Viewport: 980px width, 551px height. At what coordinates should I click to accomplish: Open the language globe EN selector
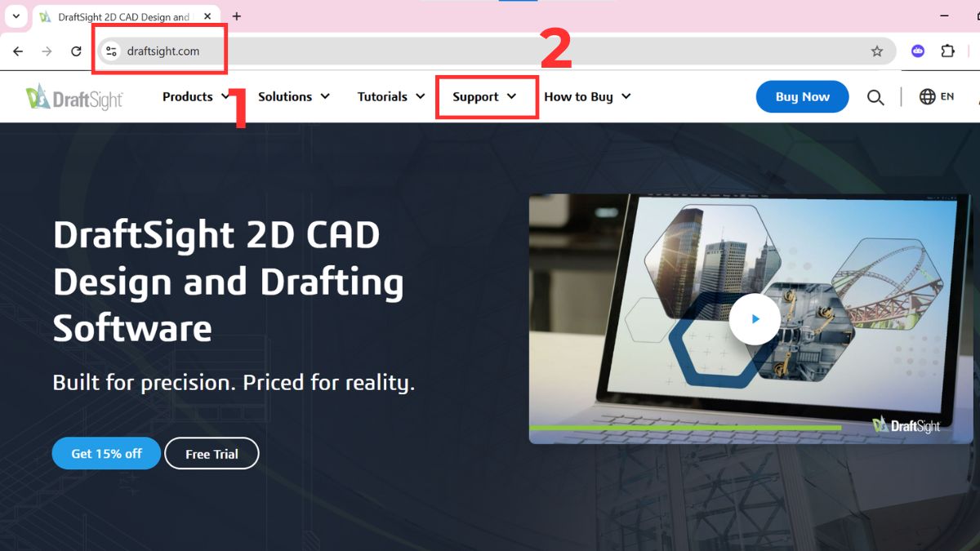937,96
